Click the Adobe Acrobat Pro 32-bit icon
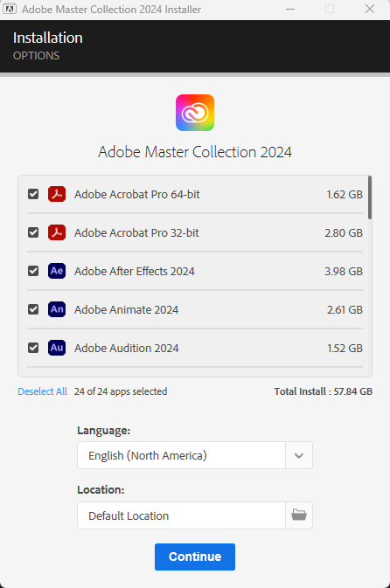This screenshot has width=390, height=588. (57, 232)
